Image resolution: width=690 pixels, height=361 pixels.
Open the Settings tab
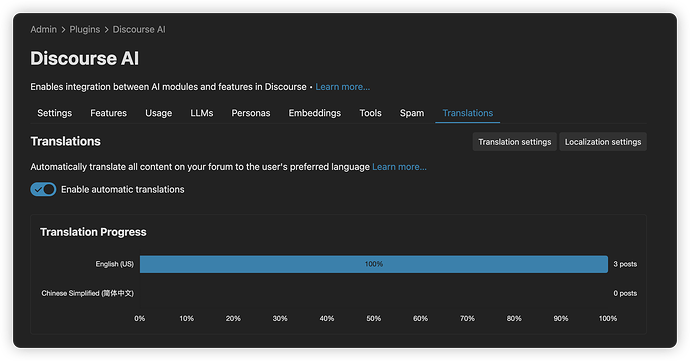55,113
